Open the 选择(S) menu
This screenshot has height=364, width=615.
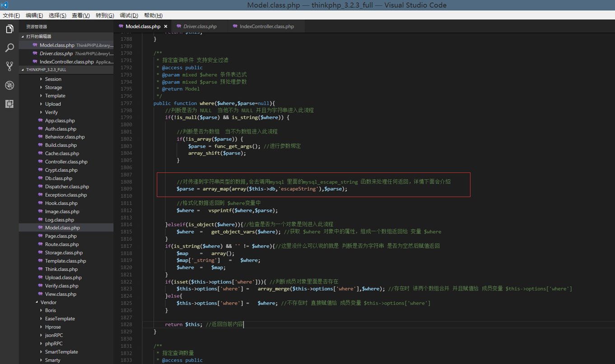57,15
